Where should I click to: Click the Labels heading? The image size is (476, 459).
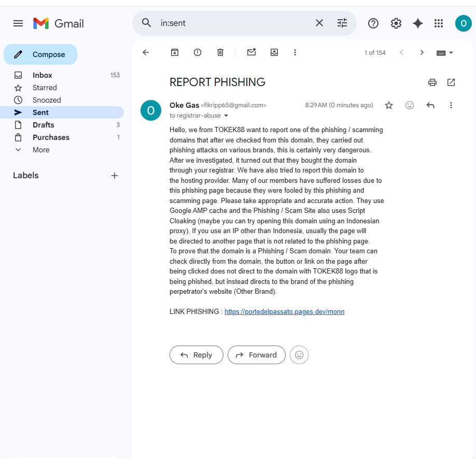click(x=26, y=175)
